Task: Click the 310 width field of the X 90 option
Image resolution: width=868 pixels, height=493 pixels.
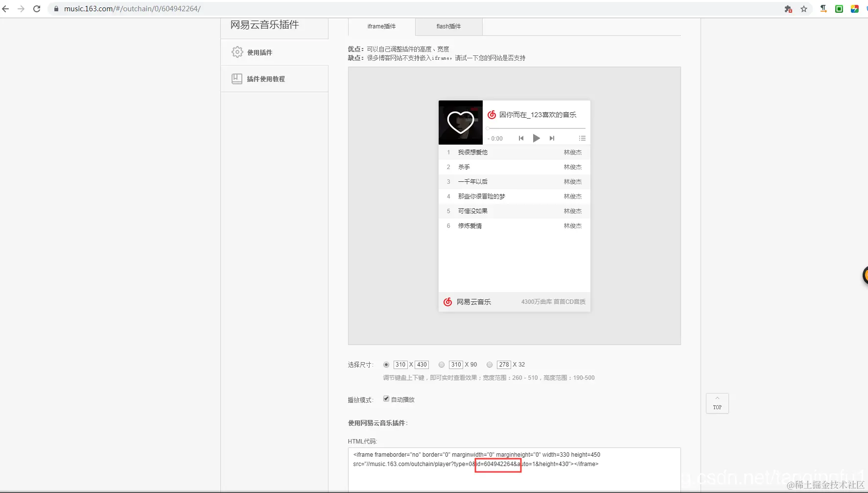Action: point(456,365)
